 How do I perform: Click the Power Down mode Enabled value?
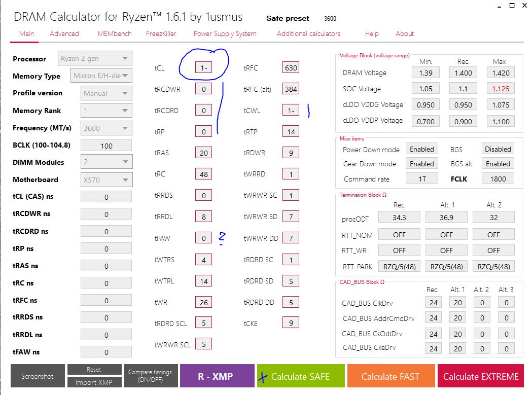(422, 149)
